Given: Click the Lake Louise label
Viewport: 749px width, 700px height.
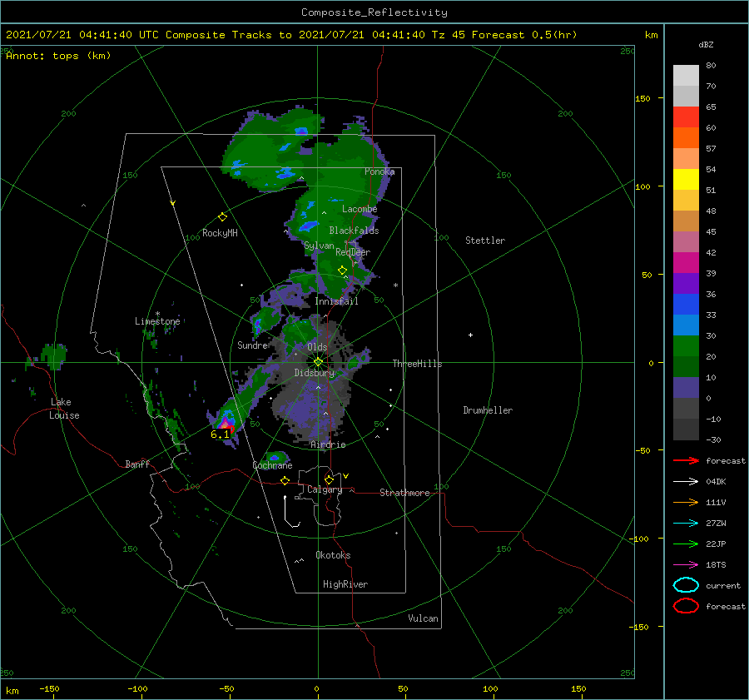Looking at the screenshot, I should (64, 409).
